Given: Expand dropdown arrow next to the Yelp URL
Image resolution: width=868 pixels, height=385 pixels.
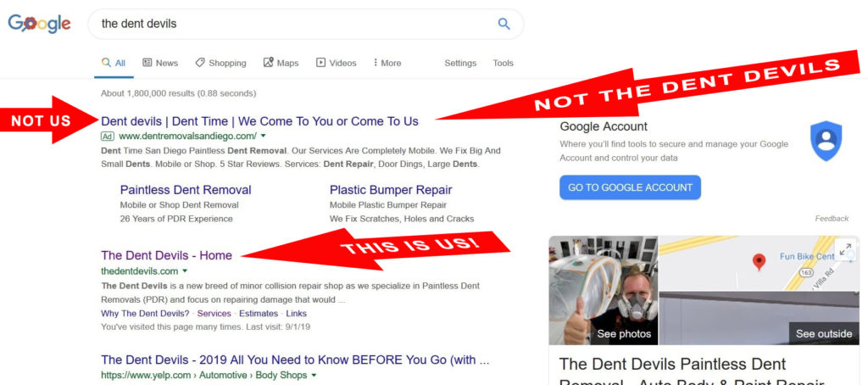Looking at the screenshot, I should click(314, 376).
